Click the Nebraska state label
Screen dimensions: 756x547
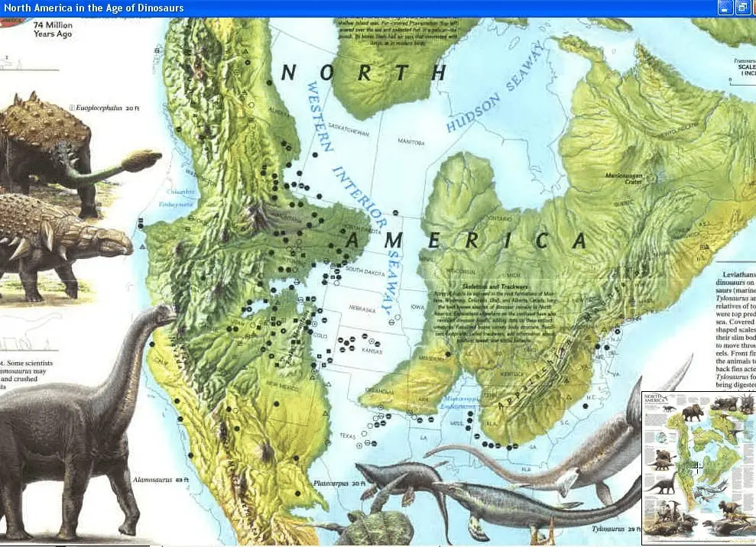(x=361, y=310)
